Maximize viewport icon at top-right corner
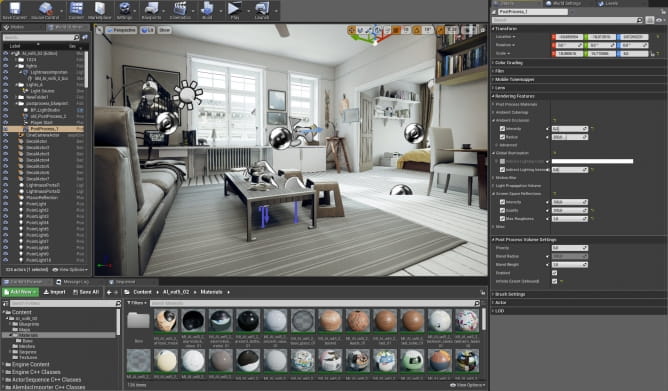The width and height of the screenshot is (668, 391). pyautogui.click(x=482, y=30)
